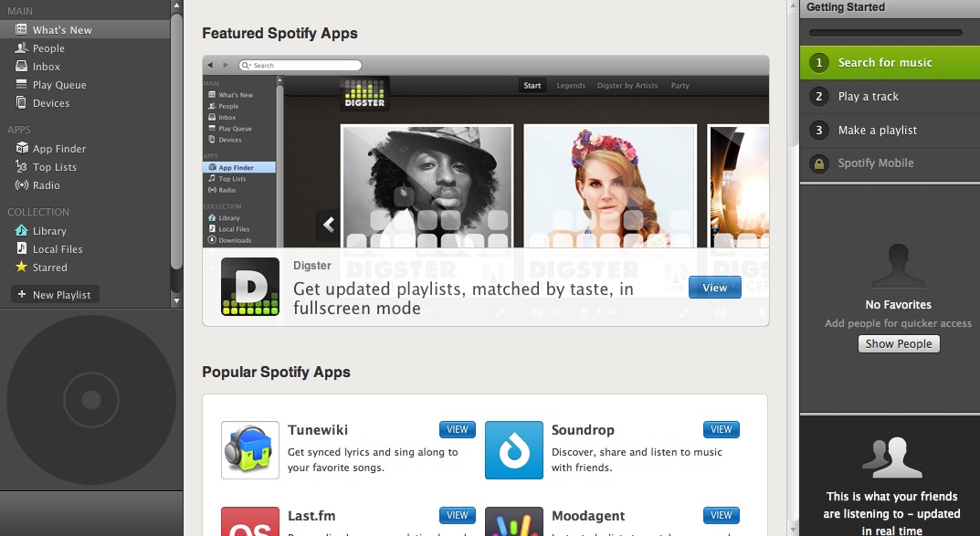Click the friends listening people icon

892,457
